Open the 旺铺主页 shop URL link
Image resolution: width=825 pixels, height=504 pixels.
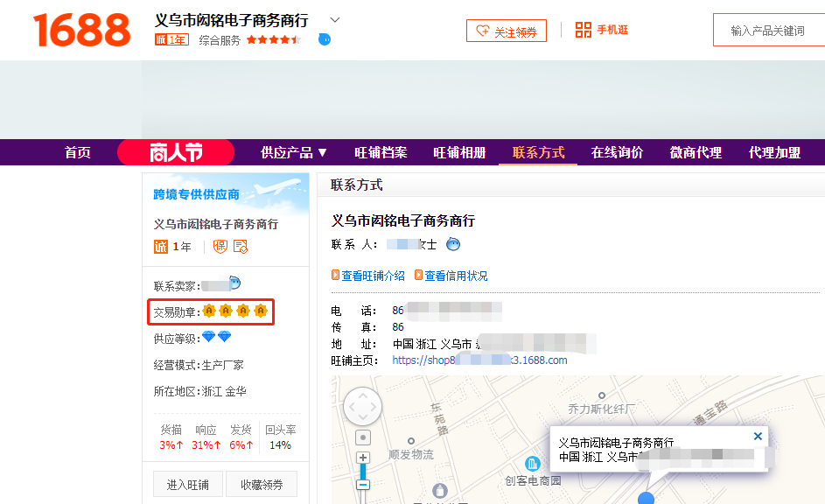point(479,360)
